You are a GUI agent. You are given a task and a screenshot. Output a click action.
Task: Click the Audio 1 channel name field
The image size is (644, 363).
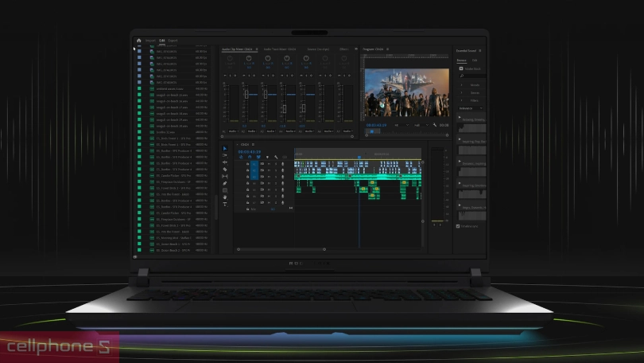tap(233, 131)
